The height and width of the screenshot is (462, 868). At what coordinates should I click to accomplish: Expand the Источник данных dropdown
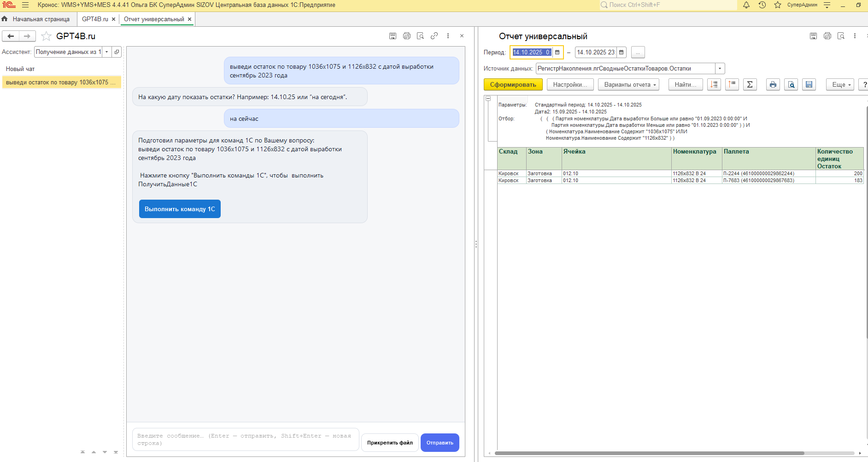tap(720, 69)
